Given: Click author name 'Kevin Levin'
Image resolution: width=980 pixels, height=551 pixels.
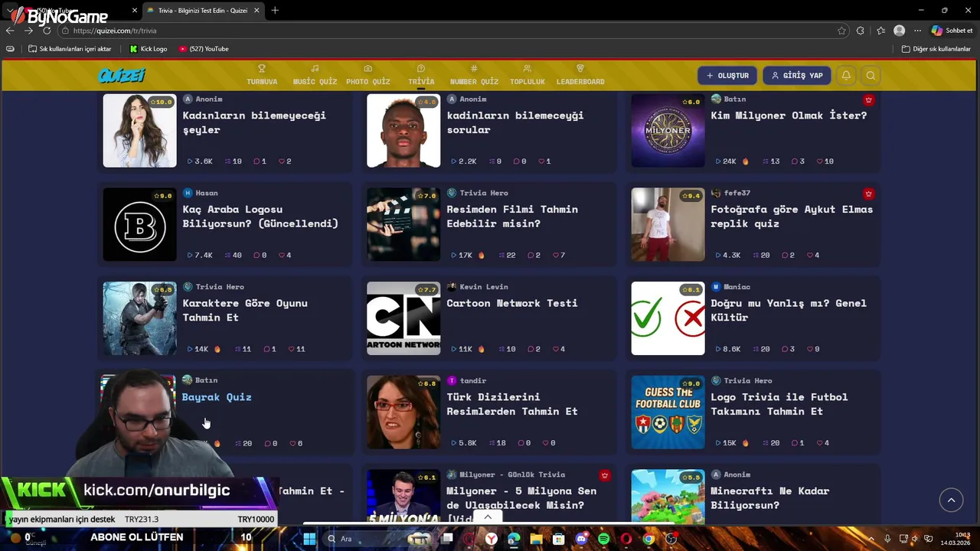Looking at the screenshot, I should click(484, 287).
